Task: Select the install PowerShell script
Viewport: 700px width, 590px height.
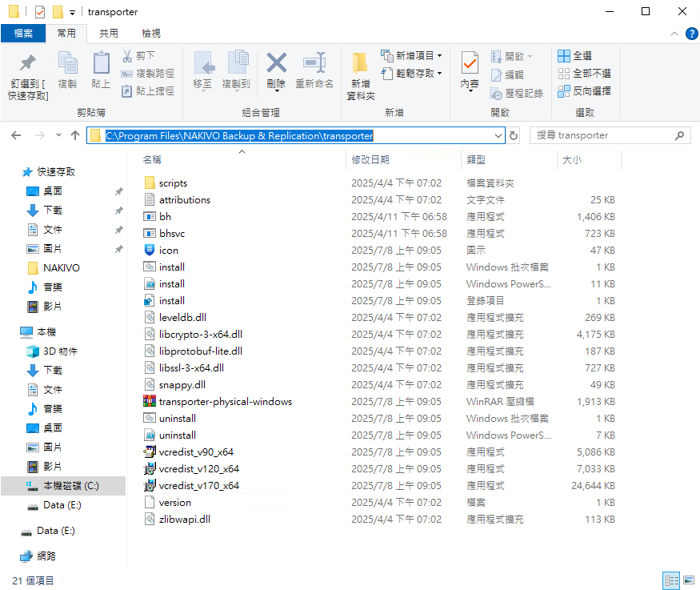Action: (x=171, y=284)
